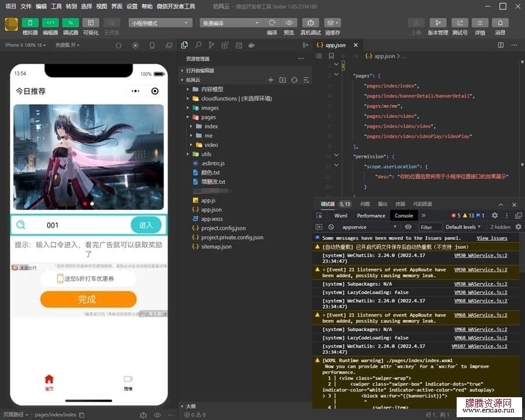This screenshot has height=420, width=525.
Task: Open the View issues link
Action: click(x=492, y=238)
